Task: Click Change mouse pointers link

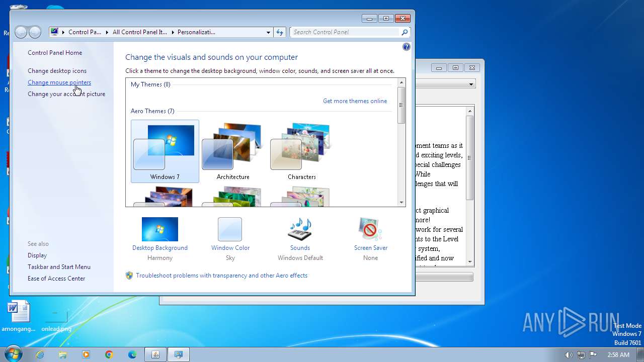Action: 59,82
